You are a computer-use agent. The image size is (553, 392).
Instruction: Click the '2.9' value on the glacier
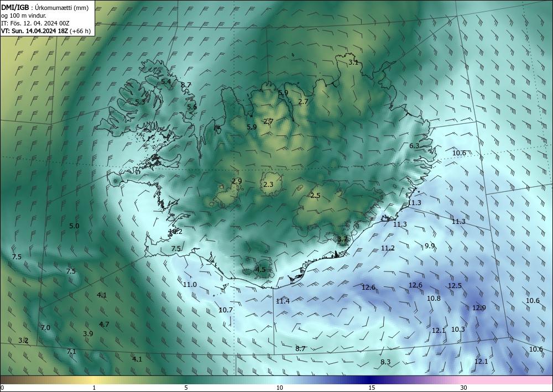tap(237, 181)
